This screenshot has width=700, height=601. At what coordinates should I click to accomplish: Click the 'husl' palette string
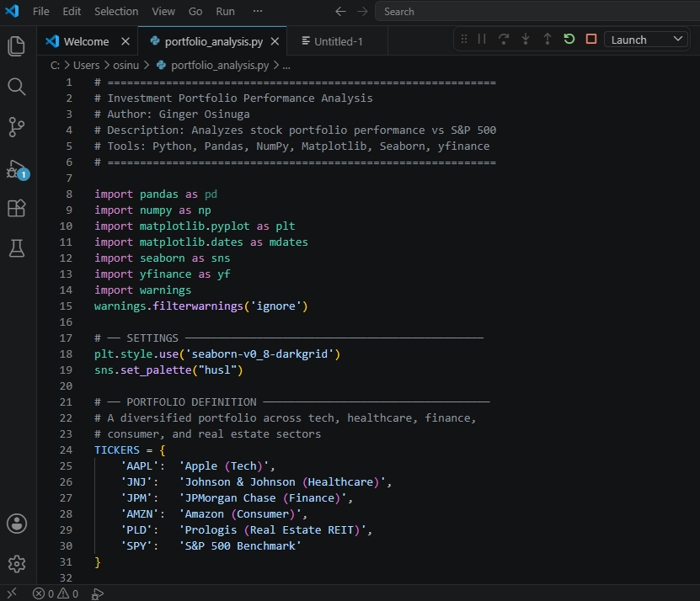pyautogui.click(x=217, y=370)
